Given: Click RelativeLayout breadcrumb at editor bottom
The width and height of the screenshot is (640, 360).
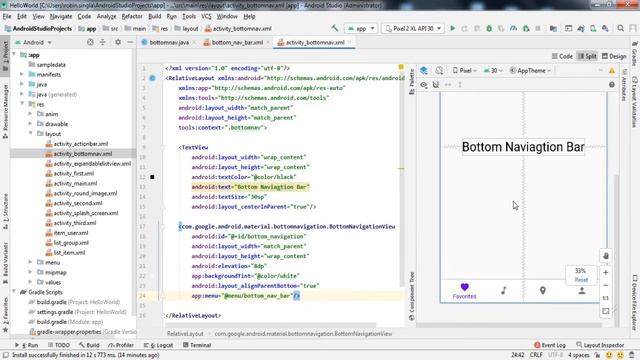Looking at the screenshot, I should [x=185, y=333].
